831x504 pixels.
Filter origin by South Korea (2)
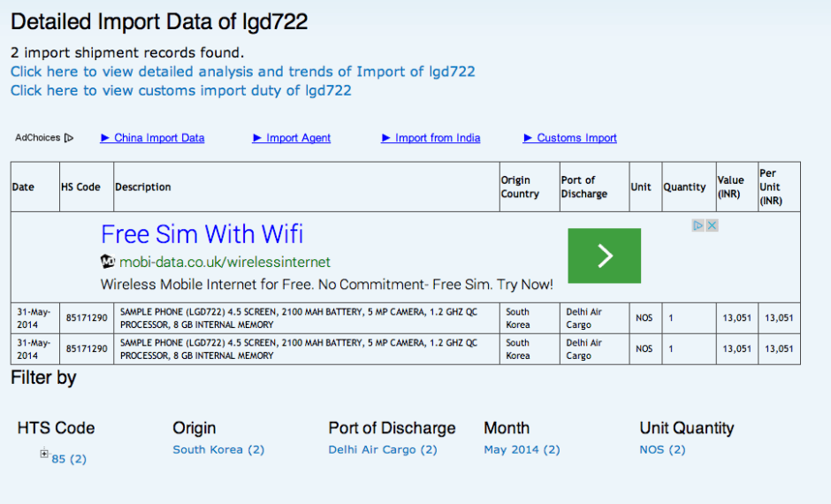(x=218, y=449)
